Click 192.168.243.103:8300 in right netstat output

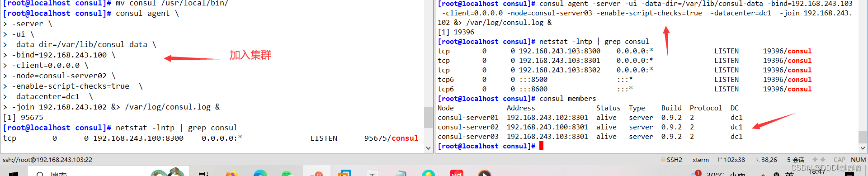point(559,51)
